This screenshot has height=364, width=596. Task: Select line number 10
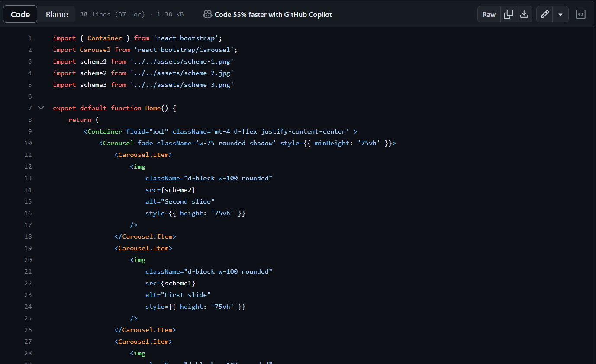click(x=28, y=143)
